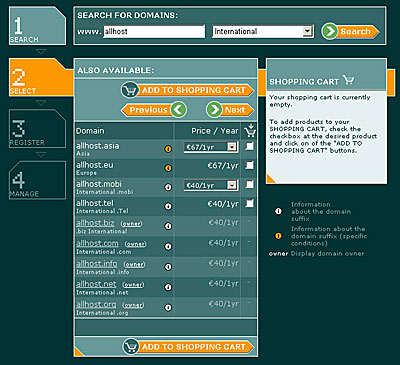Go to step 4 Manage tab
The height and width of the screenshot is (365, 400).
pos(37,180)
